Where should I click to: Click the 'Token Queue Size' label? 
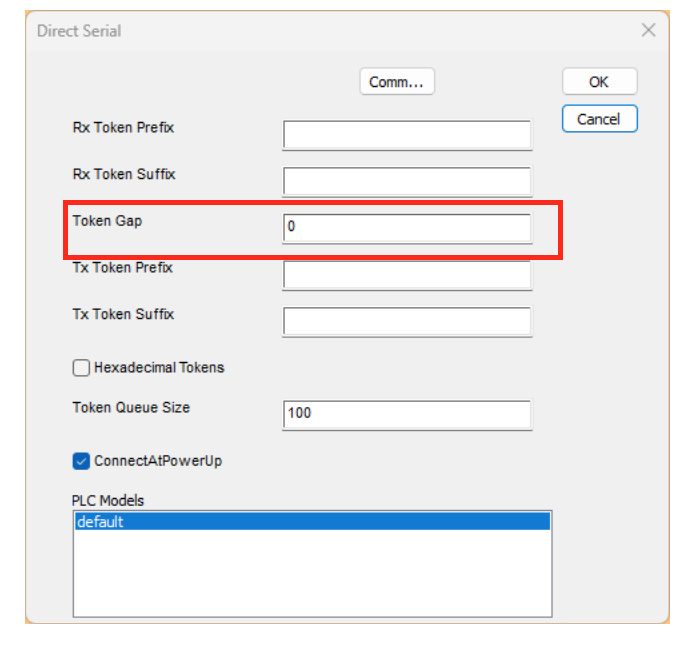[130, 407]
